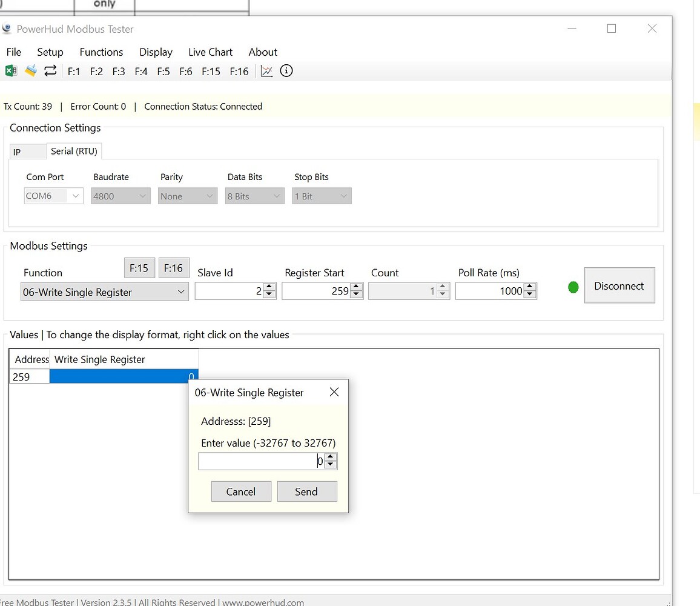Increment Slave Id with the up arrow
The width and height of the screenshot is (700, 606).
click(268, 287)
